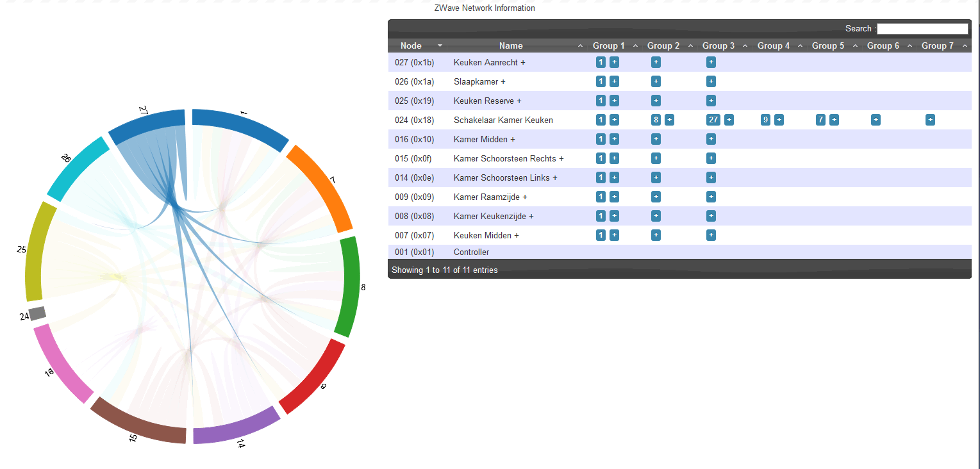Viewport: 980px width, 469px height.
Task: Add Group 1 association for Slaapkamer
Action: coord(614,81)
